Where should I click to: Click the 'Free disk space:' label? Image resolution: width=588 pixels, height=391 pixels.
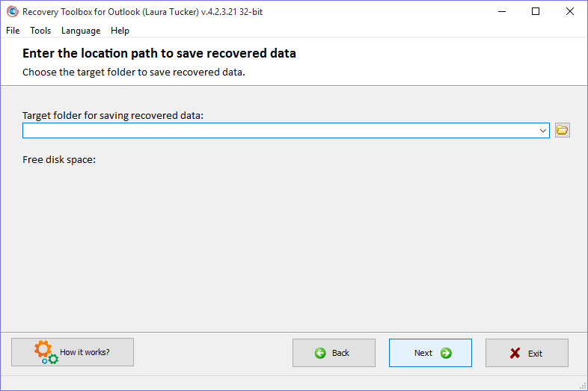59,160
